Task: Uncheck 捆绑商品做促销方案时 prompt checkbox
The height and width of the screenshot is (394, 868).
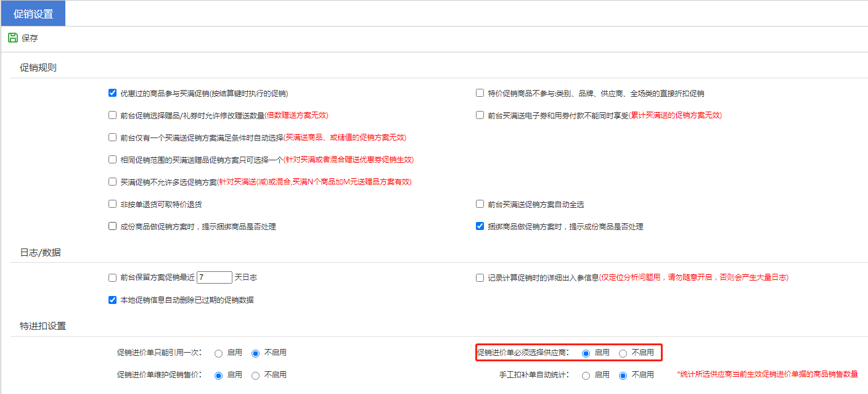Action: 480,226
